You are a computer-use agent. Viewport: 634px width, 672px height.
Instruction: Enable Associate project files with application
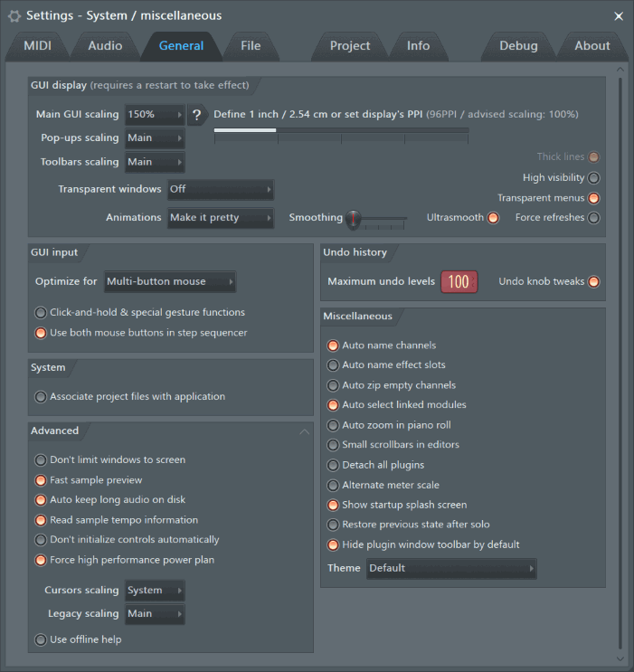coord(41,397)
